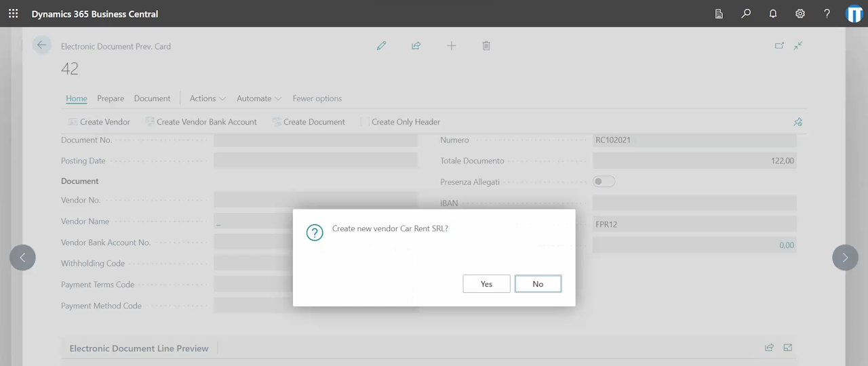Click the Withholding Code field
Viewport: 868px width, 366px height.
click(253, 263)
